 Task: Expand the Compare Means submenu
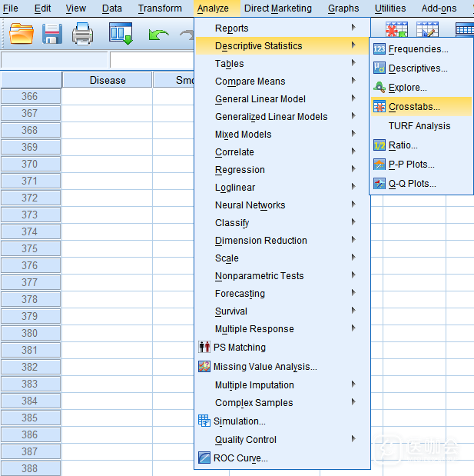pos(250,82)
